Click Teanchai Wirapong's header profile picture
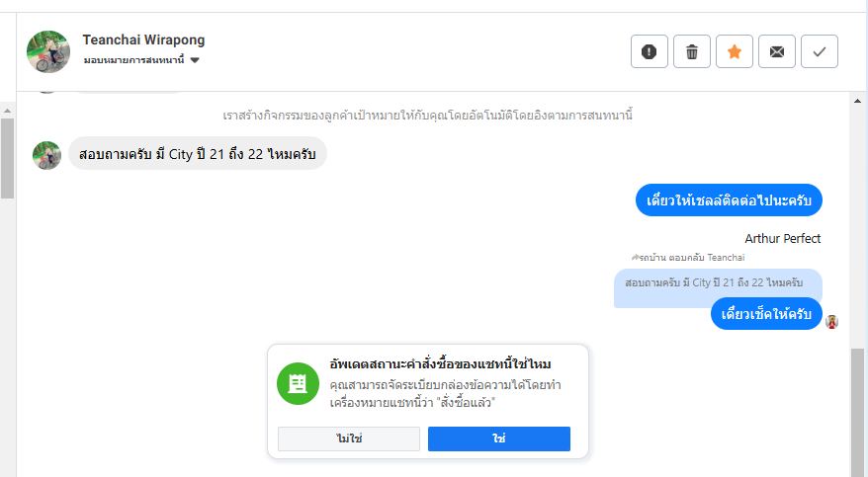The height and width of the screenshot is (477, 868). [47, 51]
